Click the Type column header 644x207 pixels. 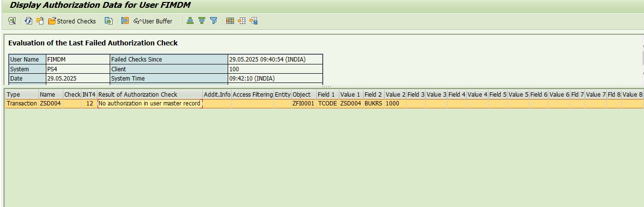pyautogui.click(x=14, y=94)
